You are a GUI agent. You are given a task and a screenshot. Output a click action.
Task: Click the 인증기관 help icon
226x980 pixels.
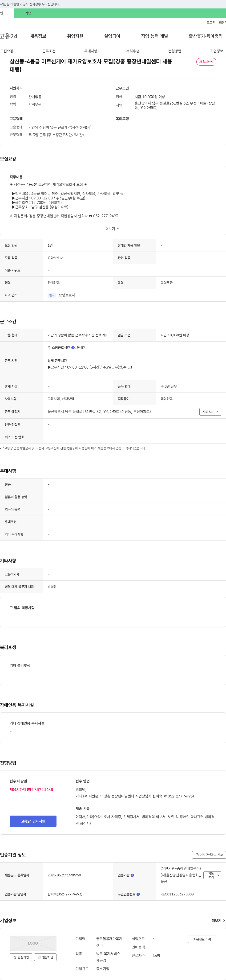click(132, 875)
